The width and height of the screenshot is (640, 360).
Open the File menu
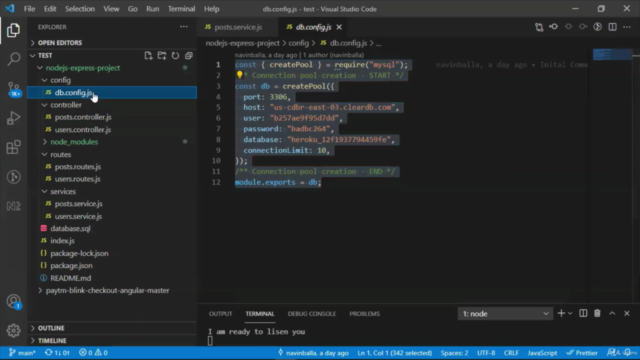(29, 9)
